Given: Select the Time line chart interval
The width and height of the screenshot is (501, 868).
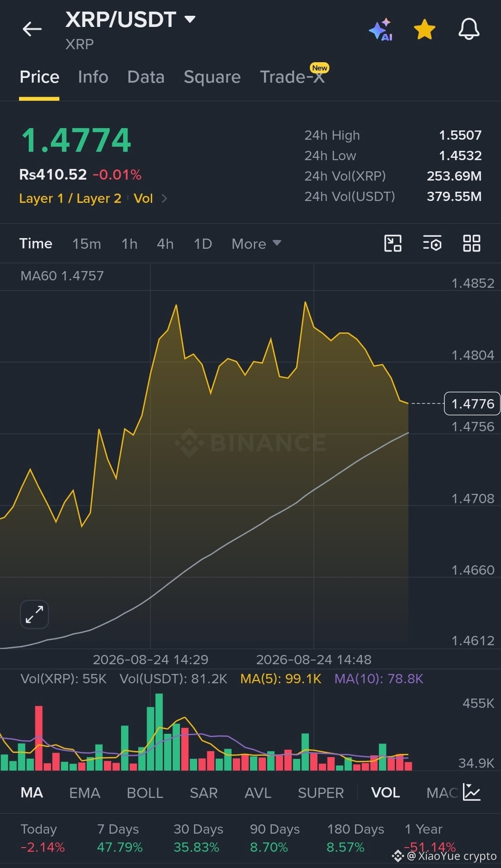Looking at the screenshot, I should click(x=36, y=244).
